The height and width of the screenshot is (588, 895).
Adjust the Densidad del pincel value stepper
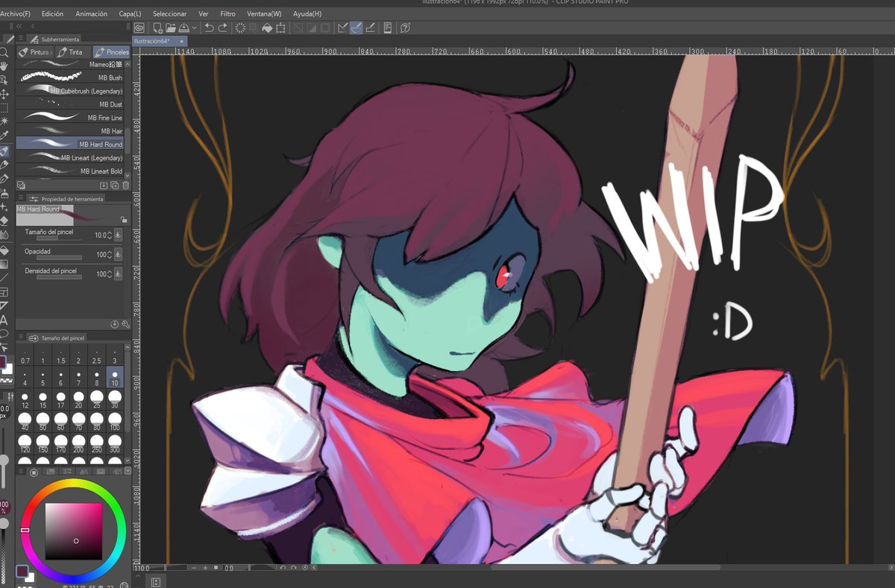click(110, 274)
